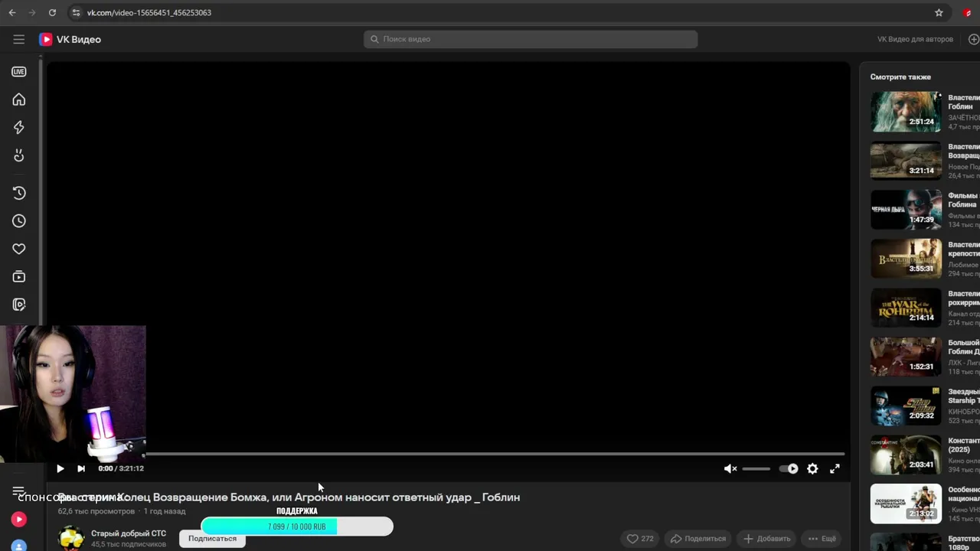This screenshot has height=551, width=980.
Task: Reload the page
Action: pyautogui.click(x=52, y=12)
